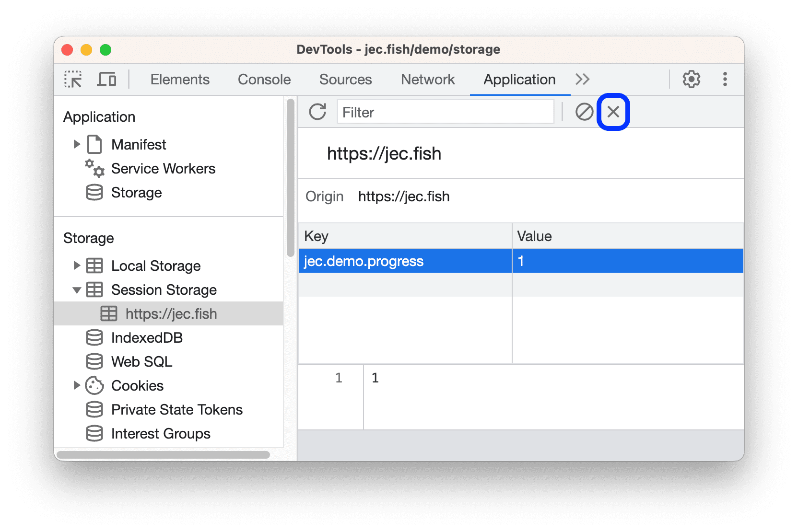Delete selected item using the highlighted X
798x532 pixels.
click(x=613, y=112)
